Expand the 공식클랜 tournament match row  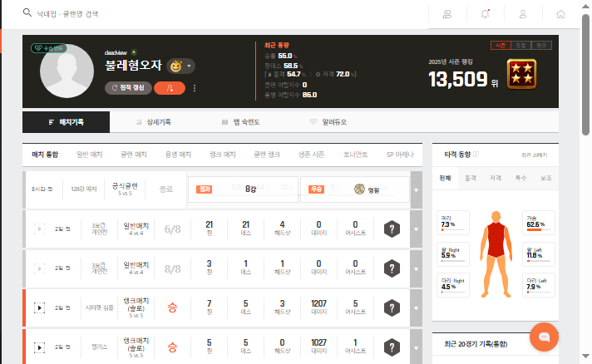click(416, 190)
